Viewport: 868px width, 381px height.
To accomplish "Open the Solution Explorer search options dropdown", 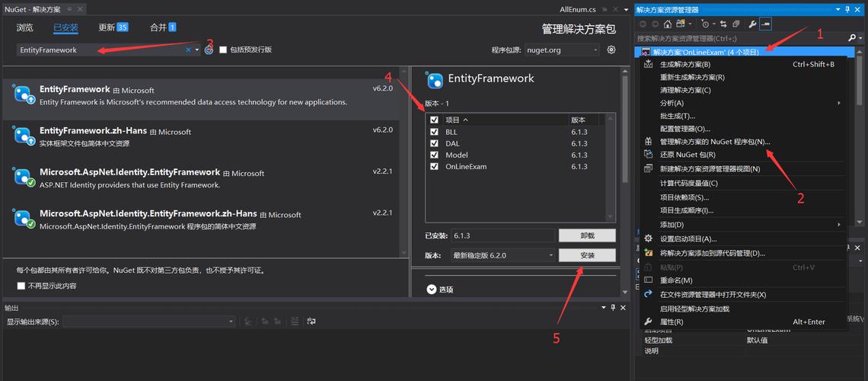I will (859, 38).
